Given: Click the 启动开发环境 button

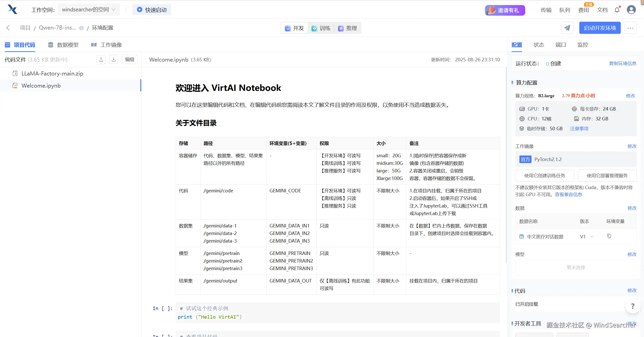Looking at the screenshot, I should [600, 28].
